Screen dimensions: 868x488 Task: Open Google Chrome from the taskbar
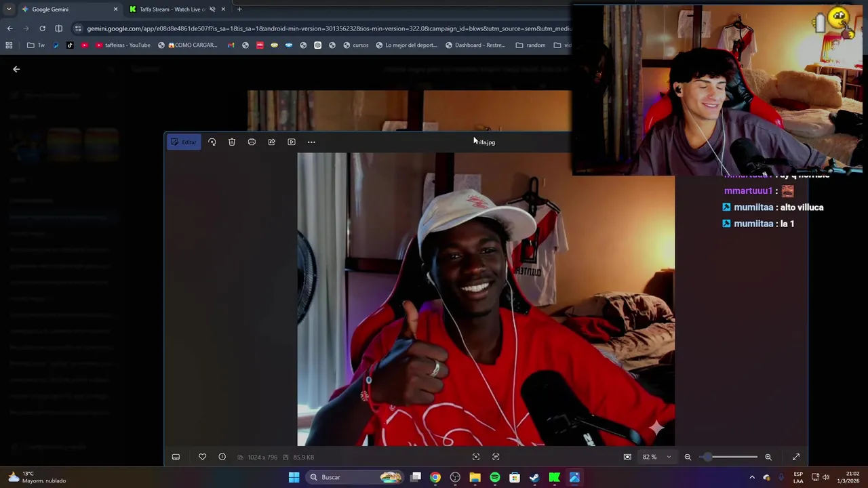pyautogui.click(x=435, y=477)
